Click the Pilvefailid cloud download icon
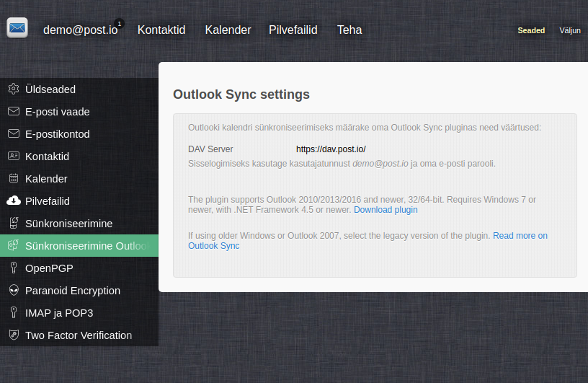Image resolution: width=588 pixels, height=383 pixels. 14,201
